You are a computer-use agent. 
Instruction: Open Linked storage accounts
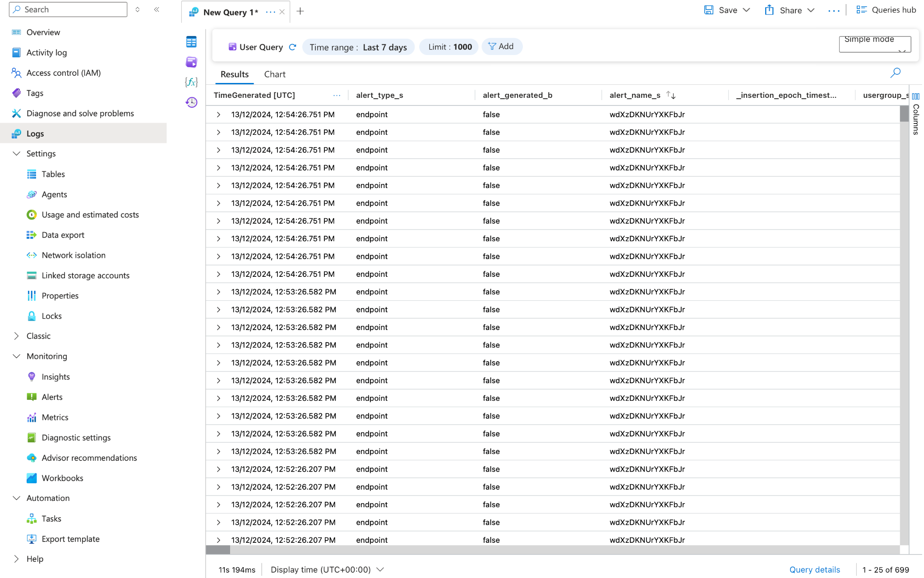tap(86, 275)
